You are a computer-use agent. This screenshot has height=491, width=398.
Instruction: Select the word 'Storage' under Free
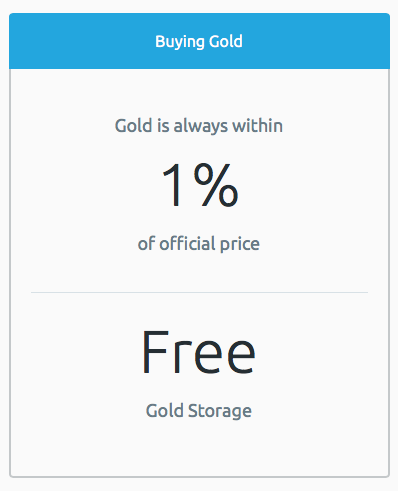220,412
